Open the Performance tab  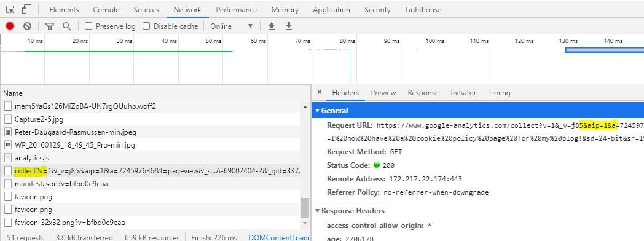[x=237, y=10]
